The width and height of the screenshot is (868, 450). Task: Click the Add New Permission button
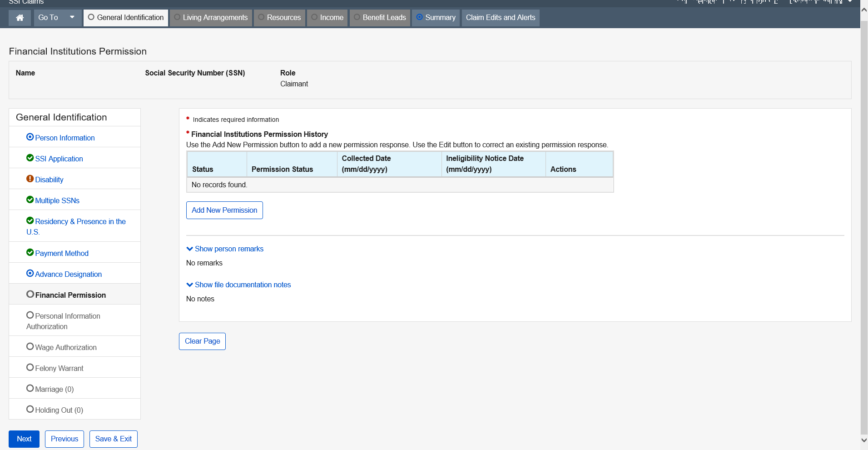pos(224,210)
